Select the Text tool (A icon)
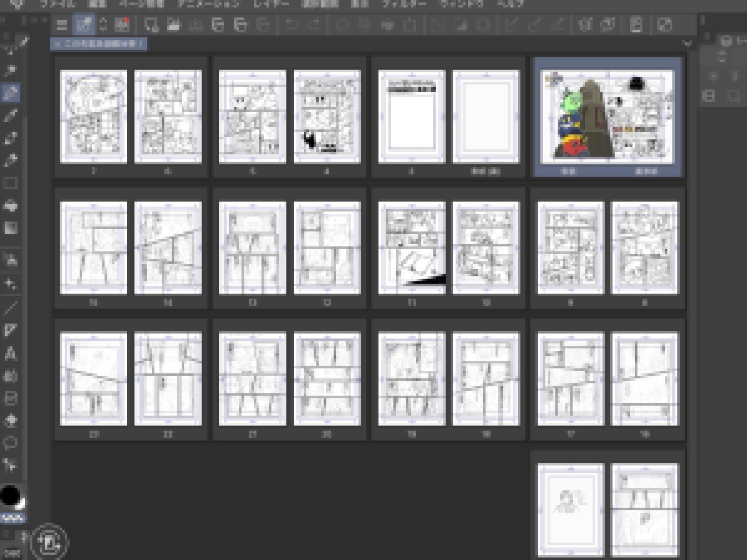Screen dimensions: 747x560 point(11,353)
